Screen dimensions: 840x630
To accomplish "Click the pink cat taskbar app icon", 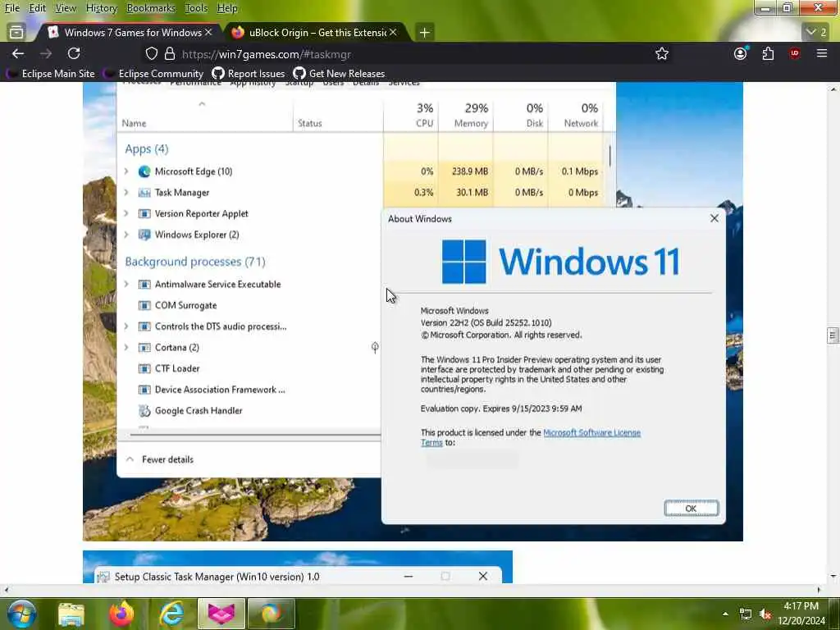I will coord(221,614).
